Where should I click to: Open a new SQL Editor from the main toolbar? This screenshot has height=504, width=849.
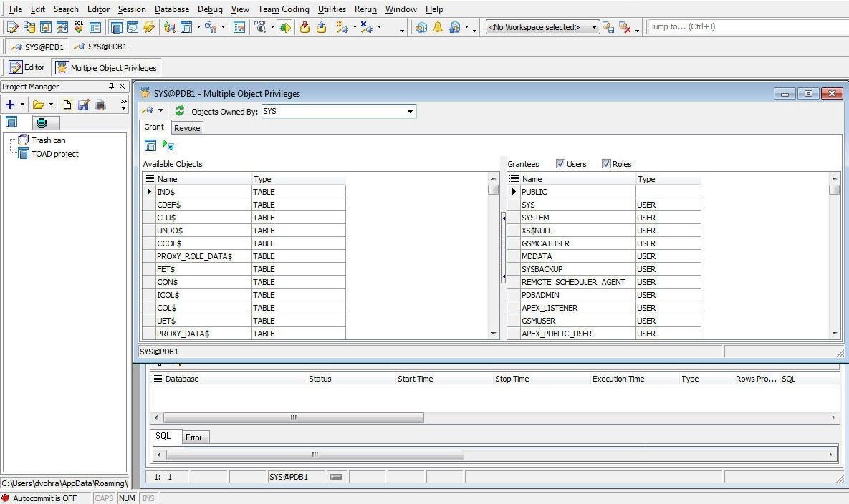click(12, 27)
